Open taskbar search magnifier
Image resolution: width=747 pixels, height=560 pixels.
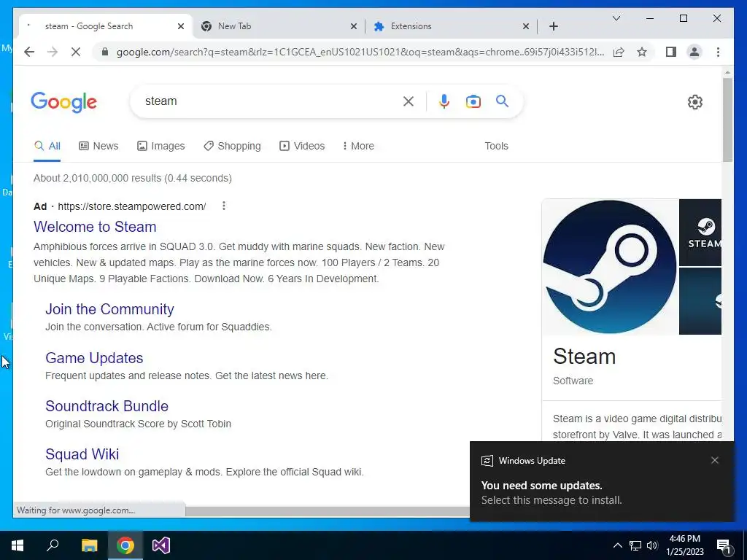tap(53, 545)
